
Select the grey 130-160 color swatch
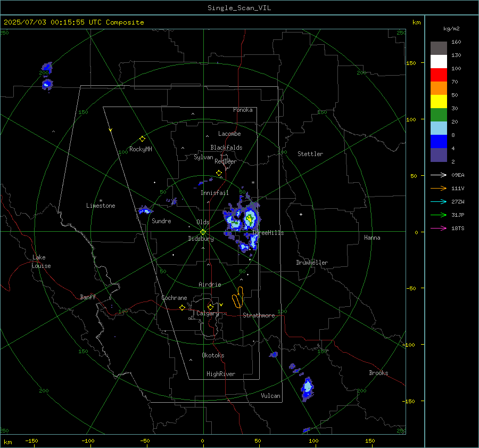[x=439, y=48]
